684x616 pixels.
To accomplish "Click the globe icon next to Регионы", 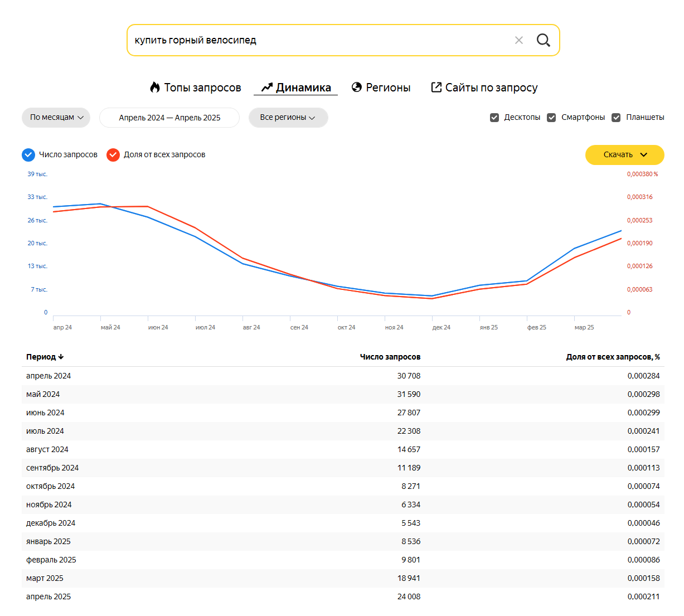I will pos(357,87).
